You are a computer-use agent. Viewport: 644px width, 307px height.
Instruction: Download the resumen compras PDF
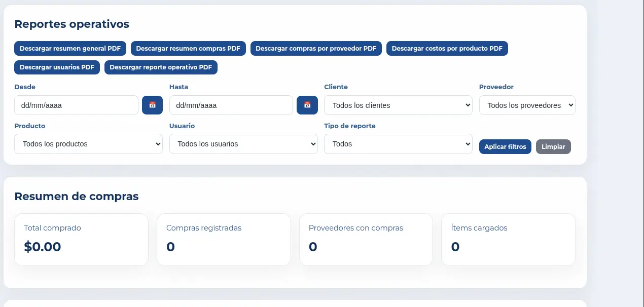(x=188, y=49)
